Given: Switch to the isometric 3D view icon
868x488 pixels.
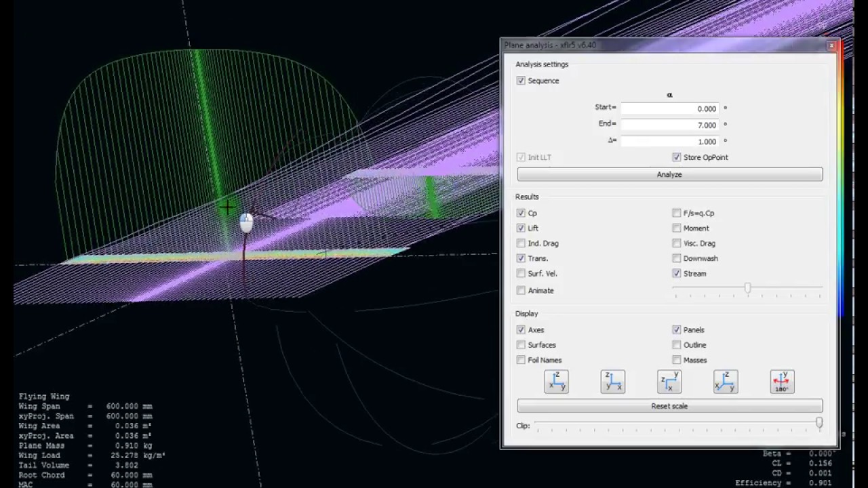Looking at the screenshot, I should click(x=726, y=382).
